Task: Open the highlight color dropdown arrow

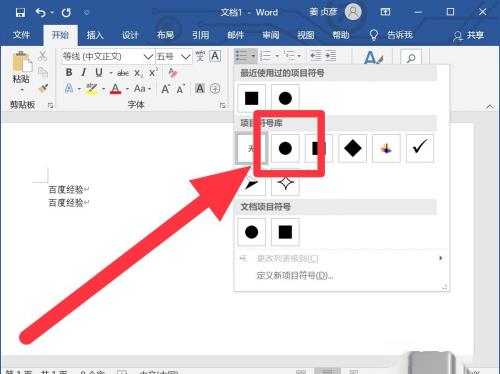Action: click(103, 89)
